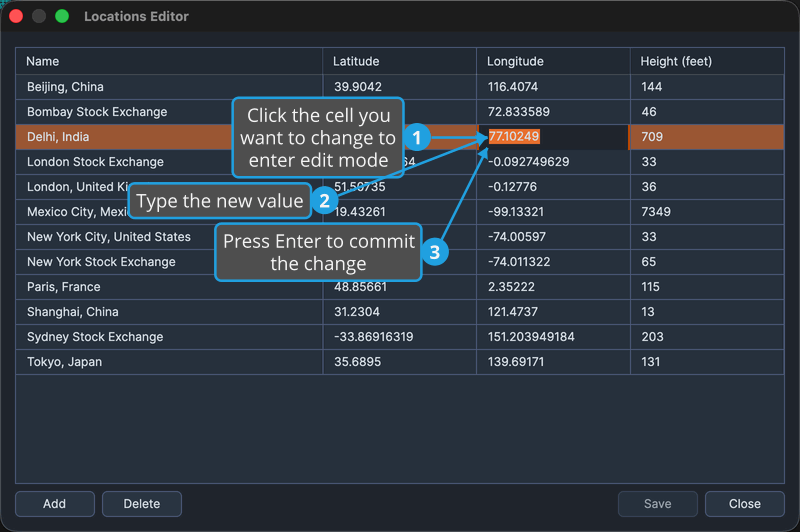
Task: Click Bombay longitude 72.833589
Action: tap(553, 112)
